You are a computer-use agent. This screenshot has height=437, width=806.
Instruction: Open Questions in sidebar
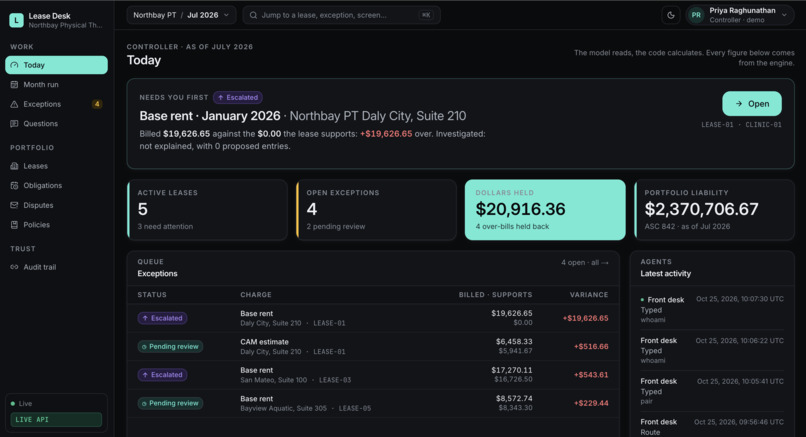57,123
